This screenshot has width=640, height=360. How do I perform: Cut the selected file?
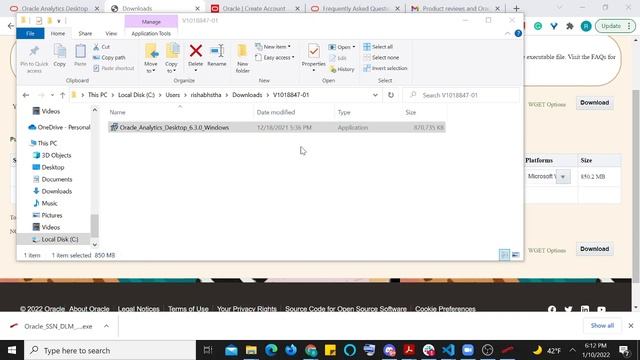[x=102, y=47]
